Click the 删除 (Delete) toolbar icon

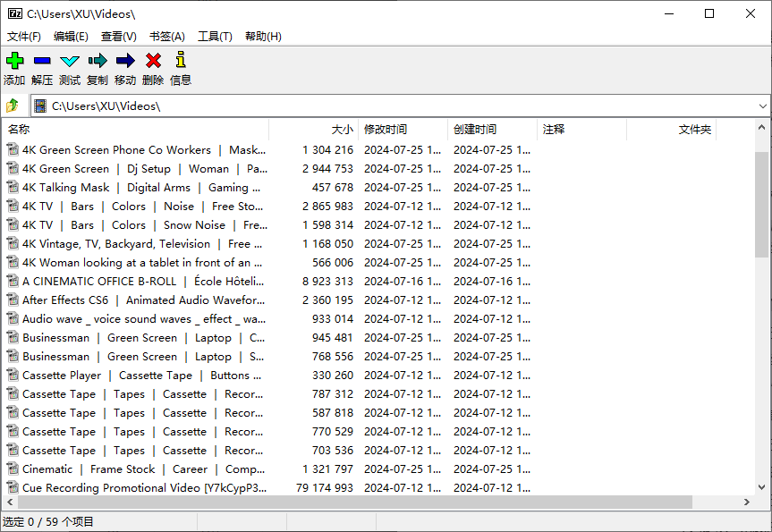pos(152,61)
